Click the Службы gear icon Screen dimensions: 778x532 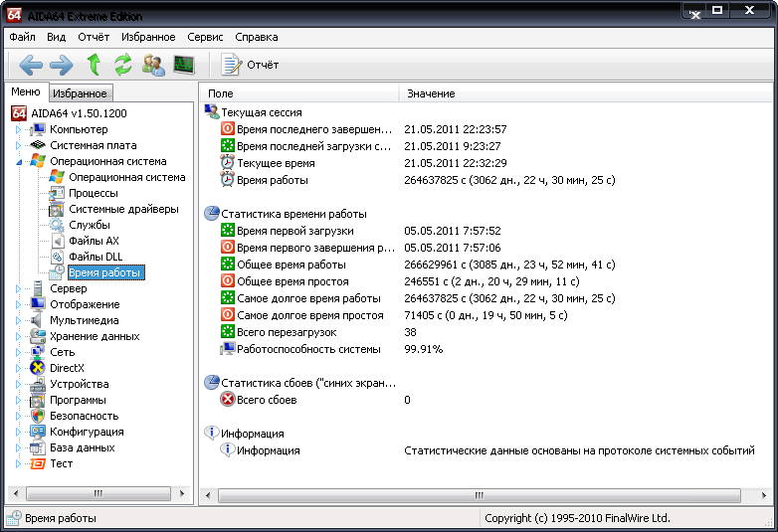[x=57, y=225]
